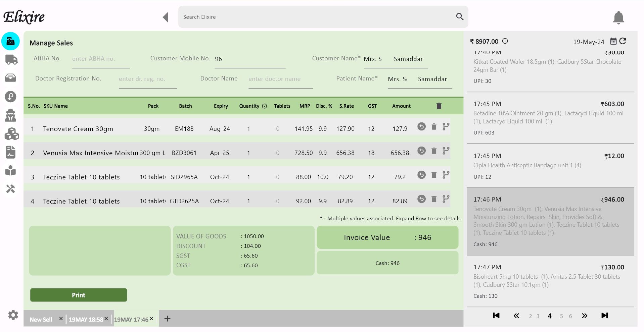Undo the Venusia Max row with return icon
Viewport: 644px width, 332px height.
[x=421, y=151]
